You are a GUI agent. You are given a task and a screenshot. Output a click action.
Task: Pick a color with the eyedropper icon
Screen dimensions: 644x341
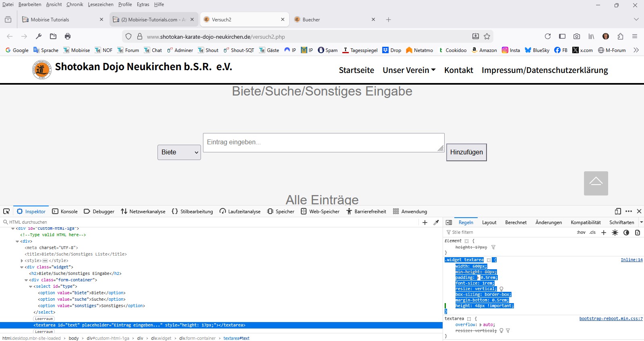tap(436, 222)
